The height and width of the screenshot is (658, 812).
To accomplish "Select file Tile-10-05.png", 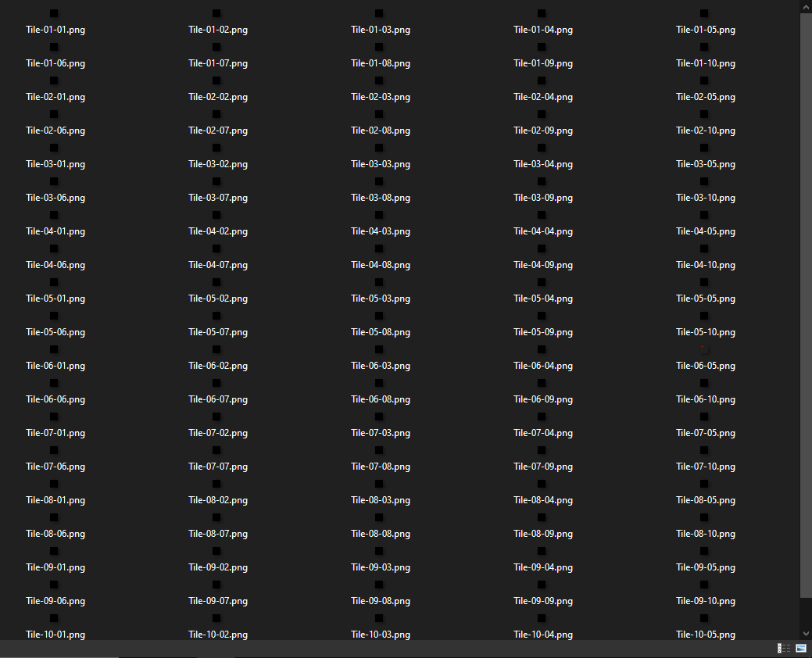I will pos(706,635).
